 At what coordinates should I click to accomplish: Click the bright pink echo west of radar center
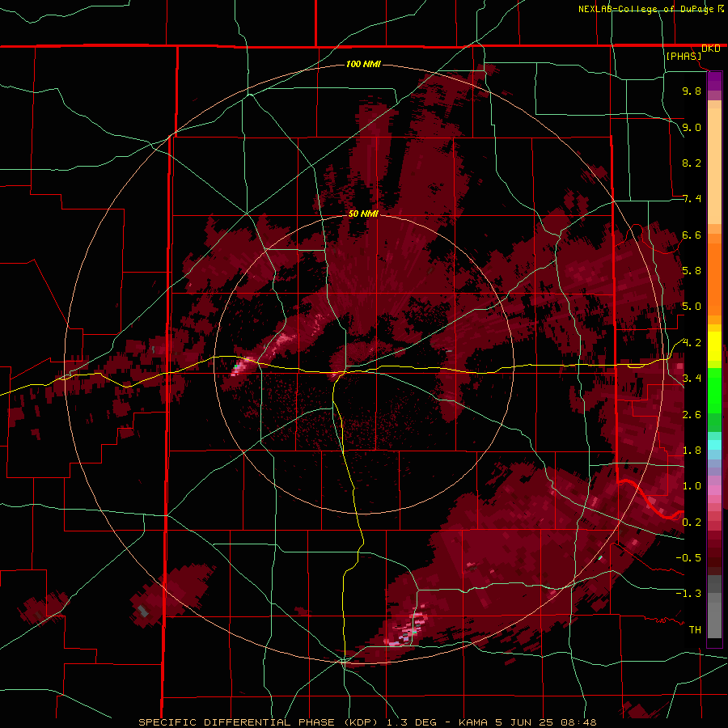[241, 366]
